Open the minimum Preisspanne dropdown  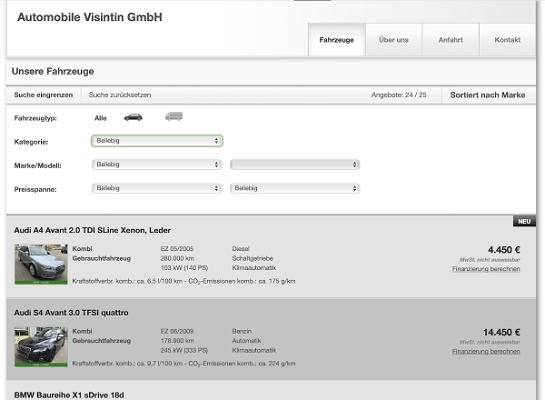(x=157, y=188)
